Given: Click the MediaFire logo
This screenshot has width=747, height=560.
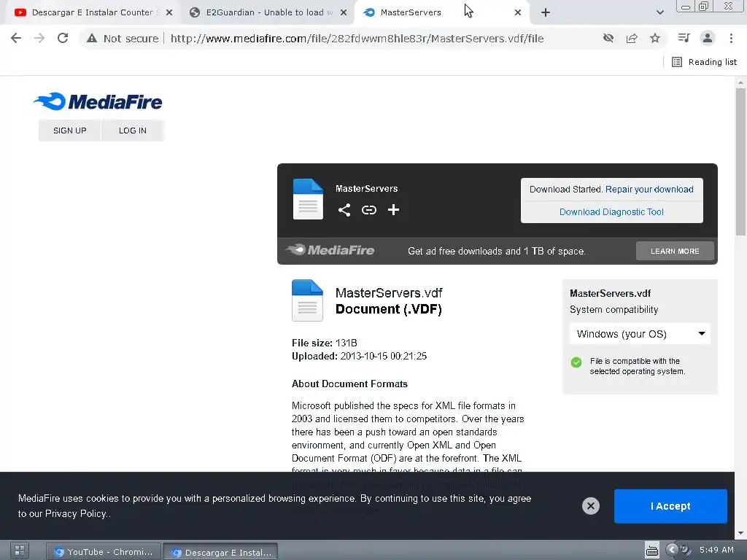Looking at the screenshot, I should click(x=98, y=101).
